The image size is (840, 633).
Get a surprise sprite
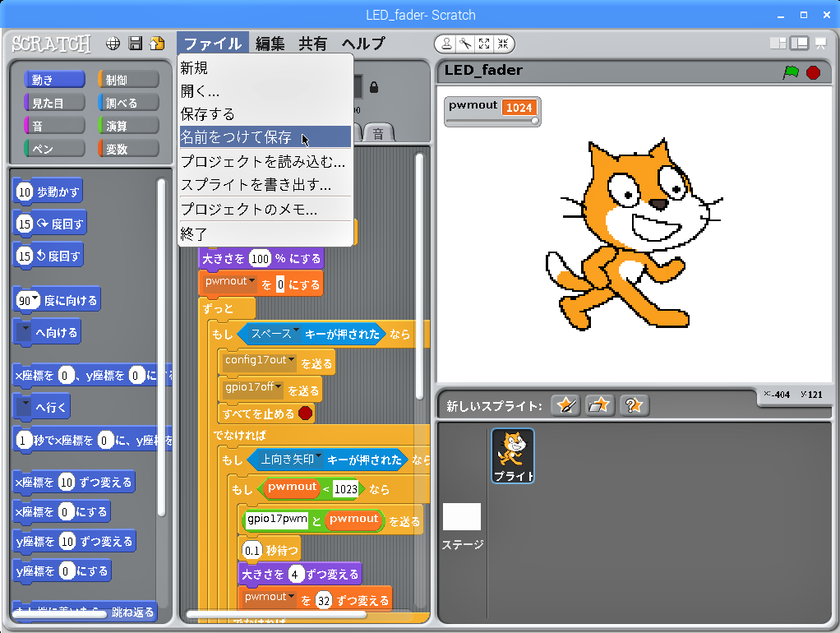(x=634, y=405)
